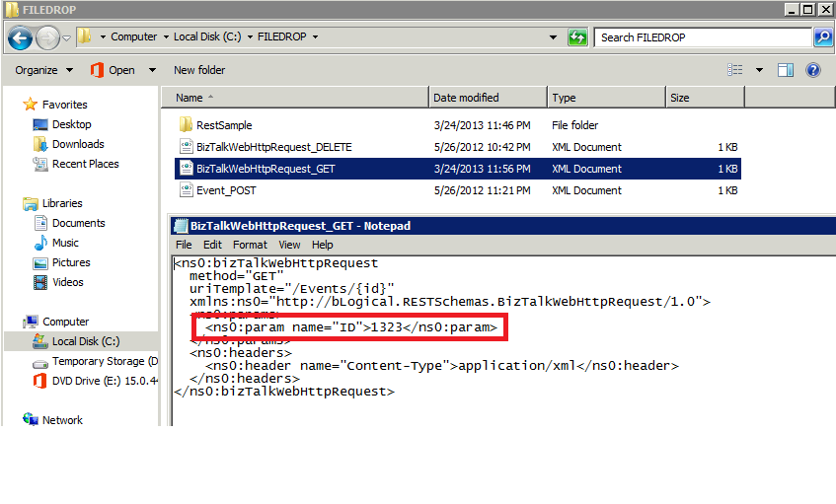Image resolution: width=836 pixels, height=504 pixels.
Task: Select Libraries in navigation pane
Action: coord(62,203)
